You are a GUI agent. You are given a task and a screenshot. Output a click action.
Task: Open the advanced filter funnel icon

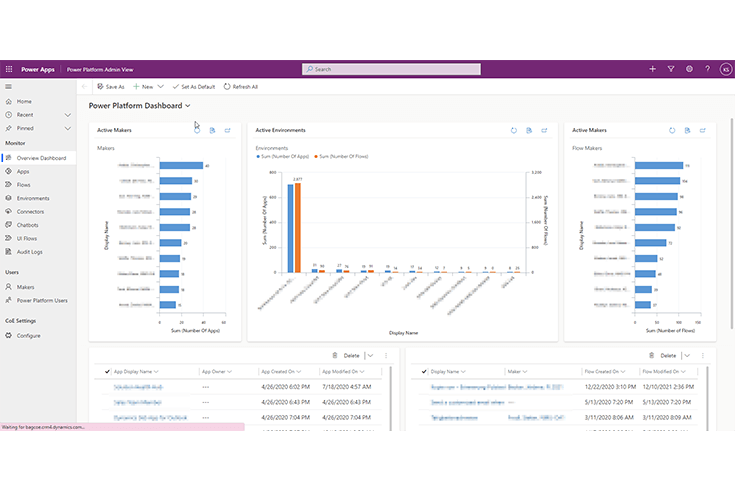pos(671,69)
